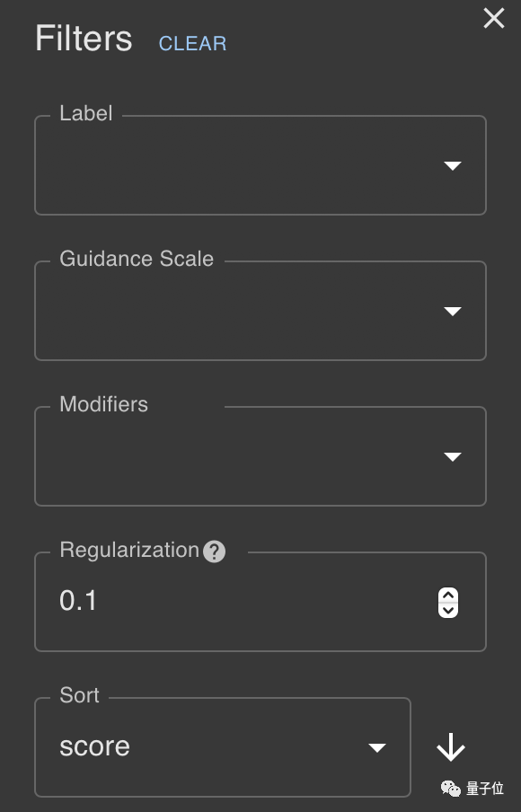Image resolution: width=521 pixels, height=812 pixels.
Task: Clear all filters using the CLEAR link
Action: coord(192,43)
